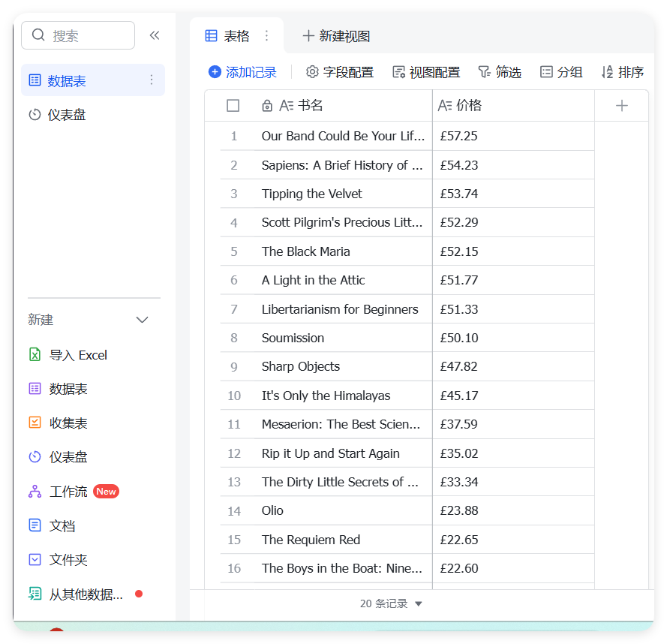Toggle the select-all checkbox in the table header
667x644 pixels.
point(233,106)
